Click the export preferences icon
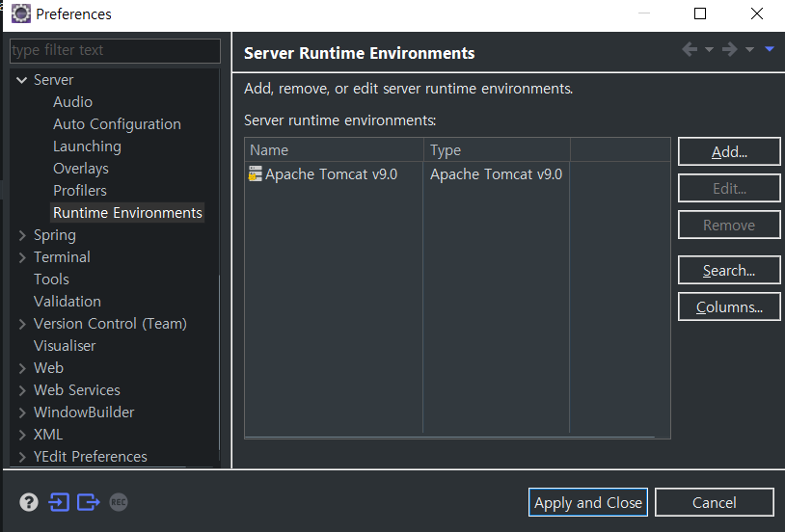The height and width of the screenshot is (532, 785). click(89, 502)
